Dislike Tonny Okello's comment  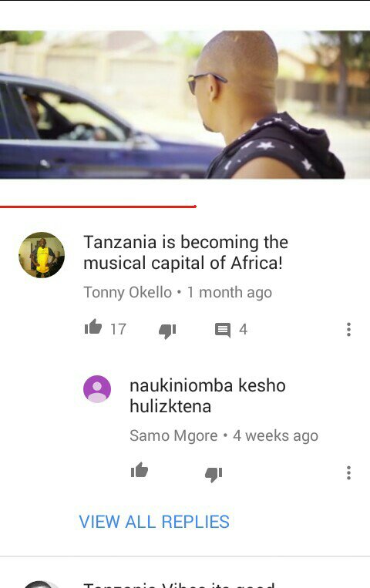coord(167,331)
